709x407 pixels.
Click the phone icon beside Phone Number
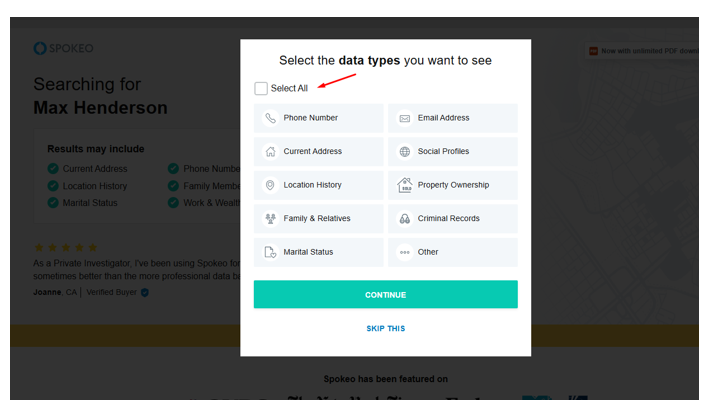[270, 118]
